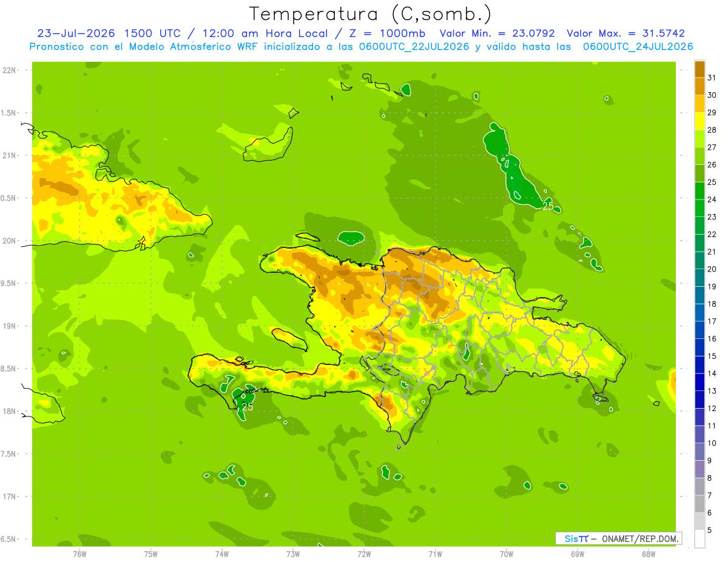Screen dimensions: 728x562
Task: Click legend value "23"
Action: [712, 216]
